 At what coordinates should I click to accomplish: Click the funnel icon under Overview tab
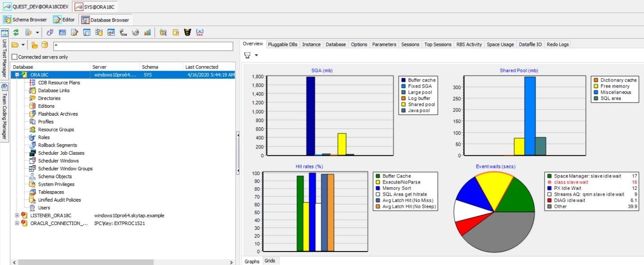point(248,55)
